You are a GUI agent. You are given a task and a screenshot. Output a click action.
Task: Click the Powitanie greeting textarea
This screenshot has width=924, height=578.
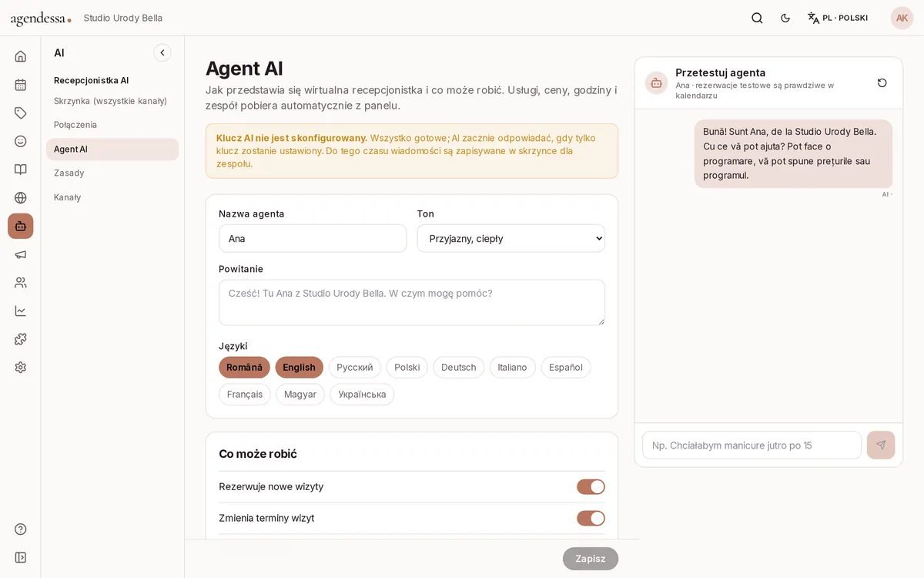click(x=412, y=302)
